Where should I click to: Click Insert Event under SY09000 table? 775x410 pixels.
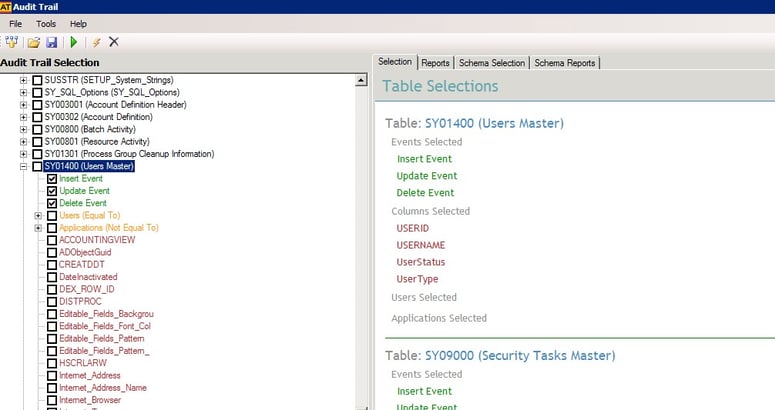tap(424, 391)
